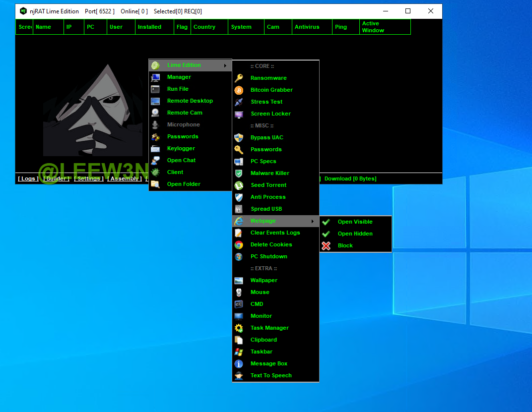
Task: Click the Chrome icon beside Delete Cookies
Action: (239, 245)
